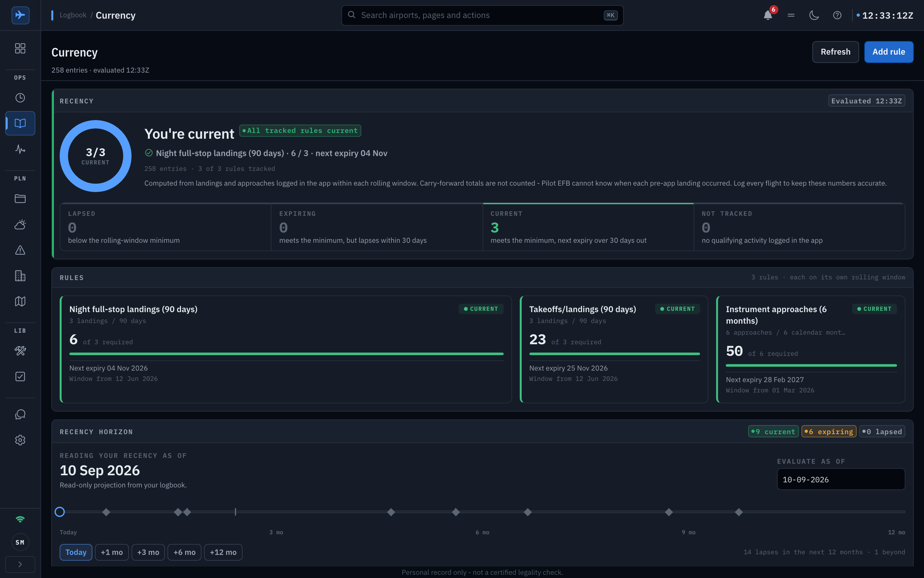Click the Evaluate as of date field
924x578 pixels.
pyautogui.click(x=841, y=479)
